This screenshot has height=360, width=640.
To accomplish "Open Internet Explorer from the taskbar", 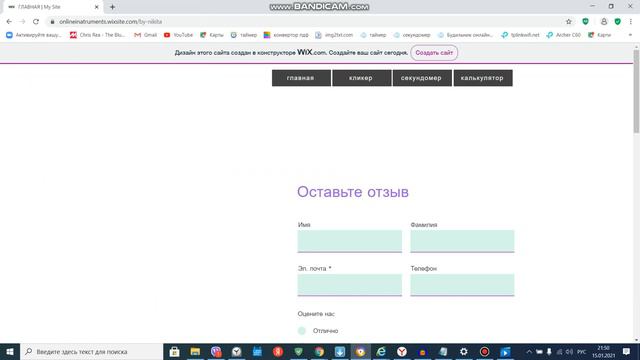I will click(x=381, y=351).
